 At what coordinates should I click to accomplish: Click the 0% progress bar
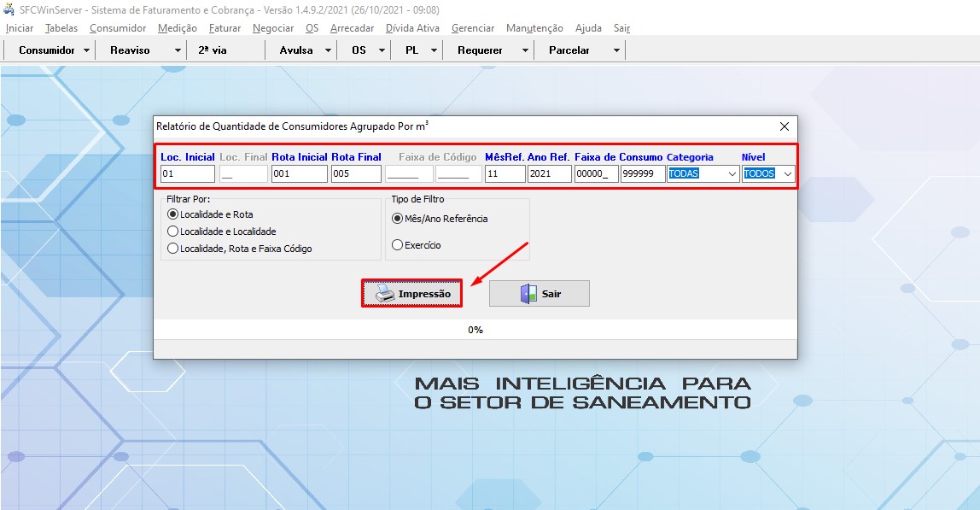pyautogui.click(x=475, y=330)
